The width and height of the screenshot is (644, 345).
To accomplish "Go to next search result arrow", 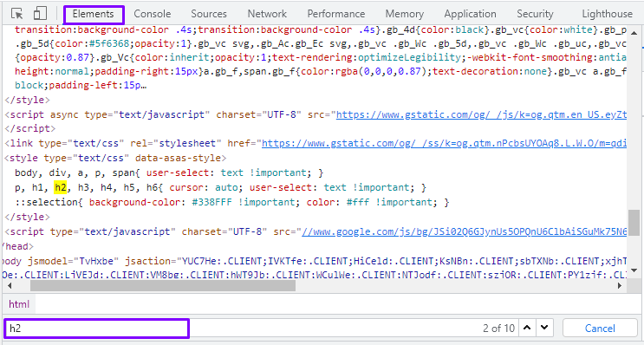I will pyautogui.click(x=544, y=328).
